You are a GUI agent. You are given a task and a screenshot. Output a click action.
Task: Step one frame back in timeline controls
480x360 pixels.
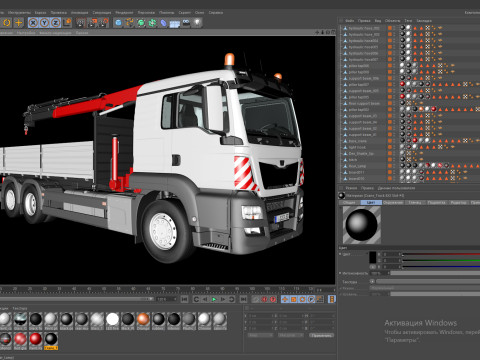205,299
